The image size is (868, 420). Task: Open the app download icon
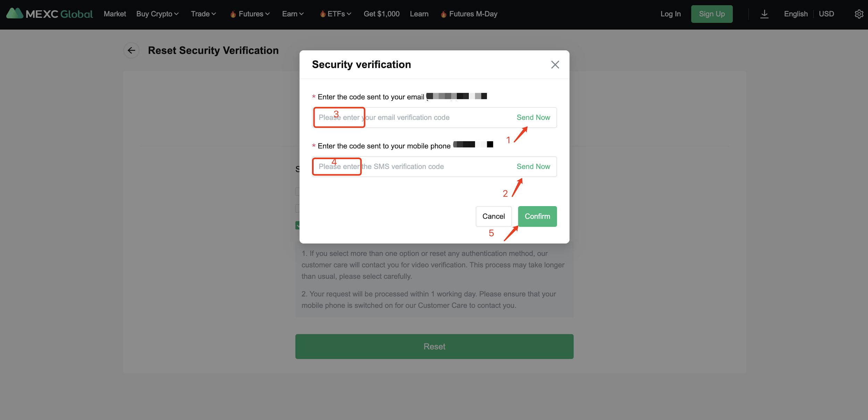point(764,14)
